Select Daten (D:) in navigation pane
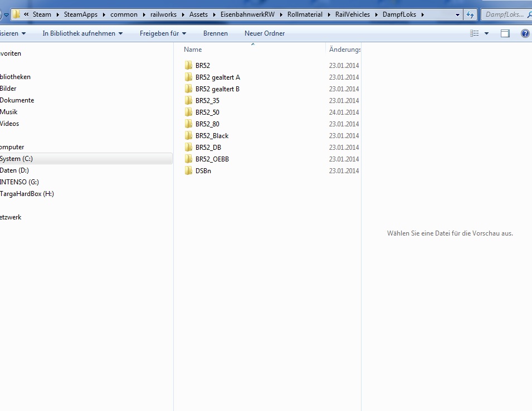This screenshot has width=532, height=411. click(14, 170)
